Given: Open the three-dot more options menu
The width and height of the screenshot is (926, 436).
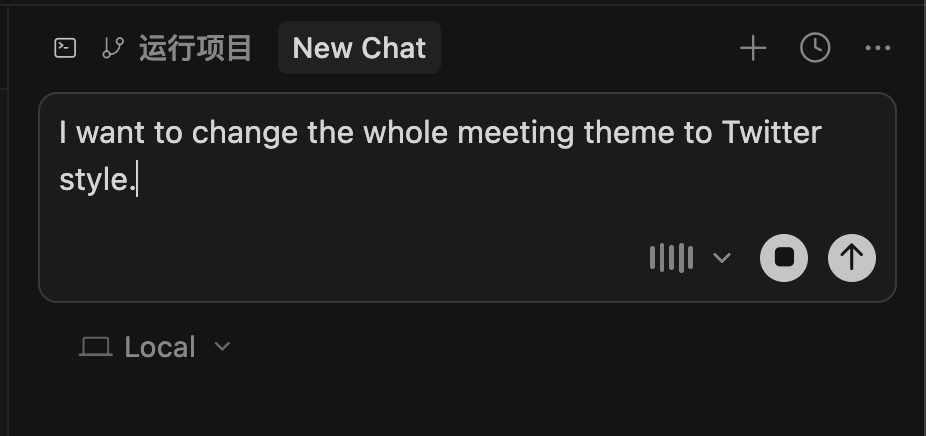Looking at the screenshot, I should [x=877, y=48].
